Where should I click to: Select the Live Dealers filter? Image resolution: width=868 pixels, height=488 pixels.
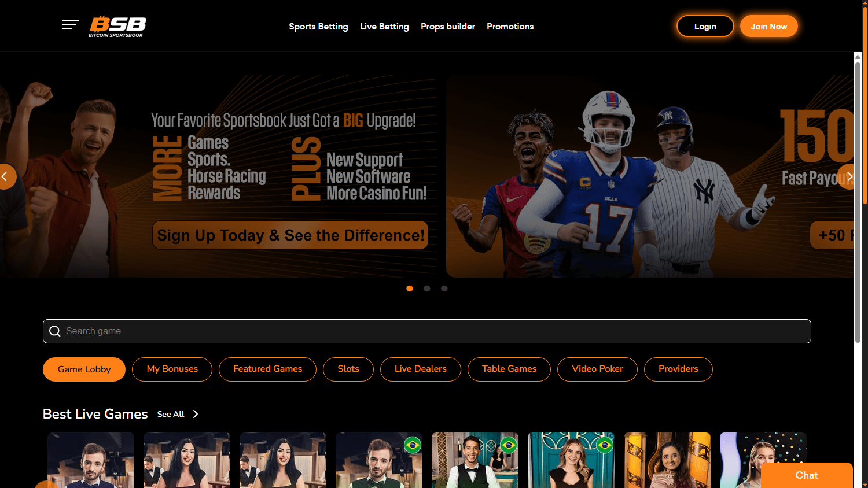tap(420, 369)
